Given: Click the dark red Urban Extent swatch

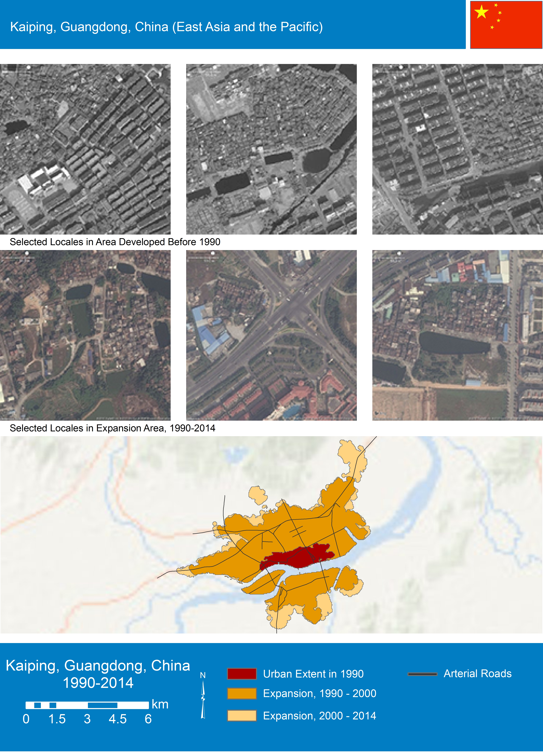Looking at the screenshot, I should [242, 674].
